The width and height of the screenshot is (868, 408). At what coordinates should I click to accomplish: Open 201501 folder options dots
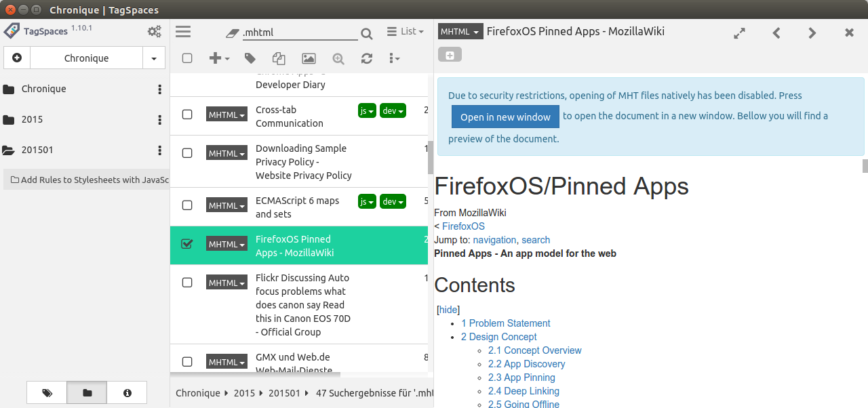160,150
